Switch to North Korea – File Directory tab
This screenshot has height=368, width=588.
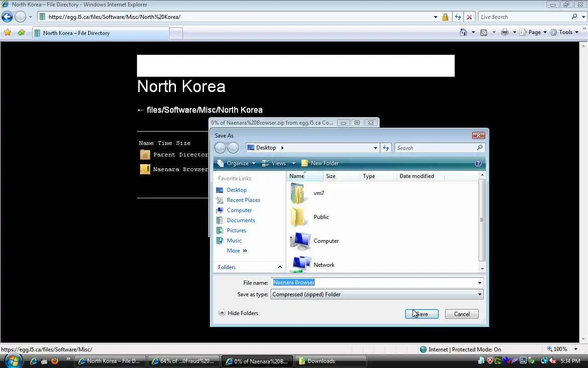pyautogui.click(x=100, y=33)
